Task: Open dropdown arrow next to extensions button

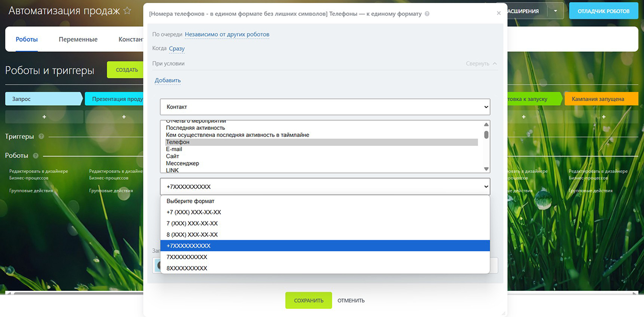Action: 555,11
